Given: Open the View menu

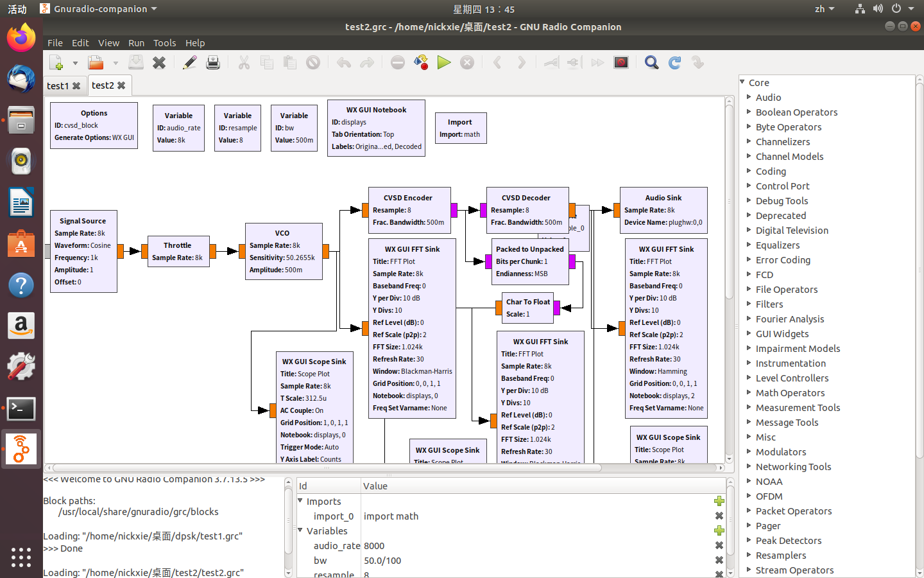Looking at the screenshot, I should [x=108, y=43].
